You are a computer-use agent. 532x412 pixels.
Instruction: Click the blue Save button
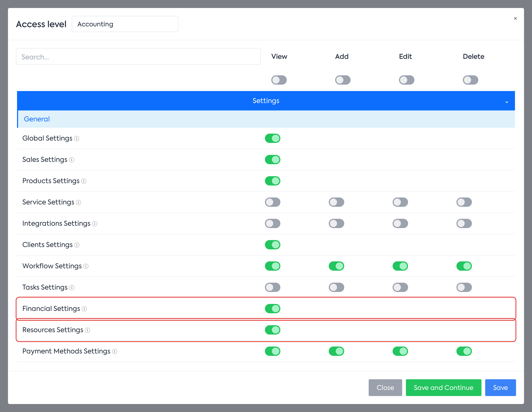(500, 388)
